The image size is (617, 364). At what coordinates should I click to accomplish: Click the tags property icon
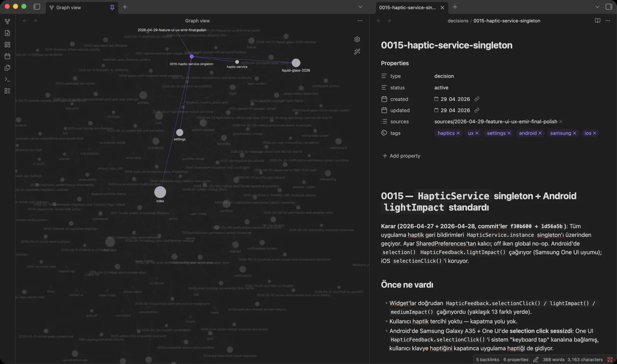(384, 133)
